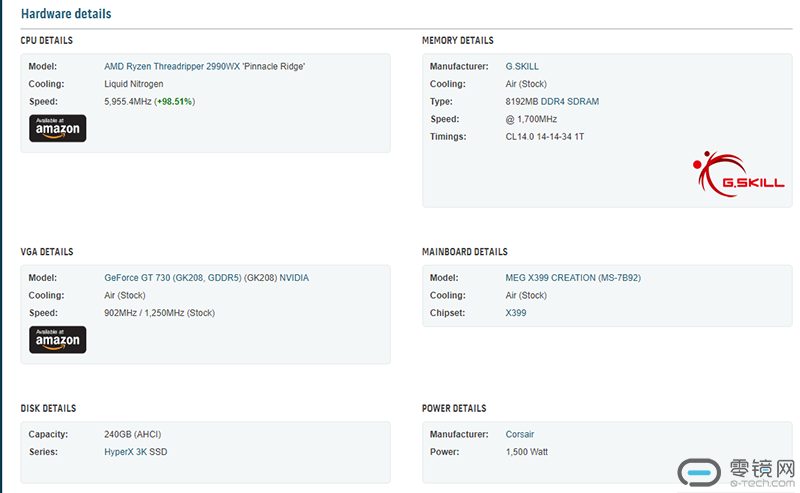
Task: Open the MEG X399 CREATION mainboard link
Action: [x=572, y=277]
